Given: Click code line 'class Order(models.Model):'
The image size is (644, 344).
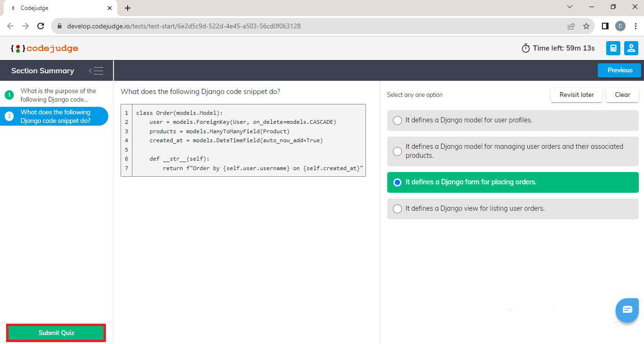Looking at the screenshot, I should pos(179,113).
